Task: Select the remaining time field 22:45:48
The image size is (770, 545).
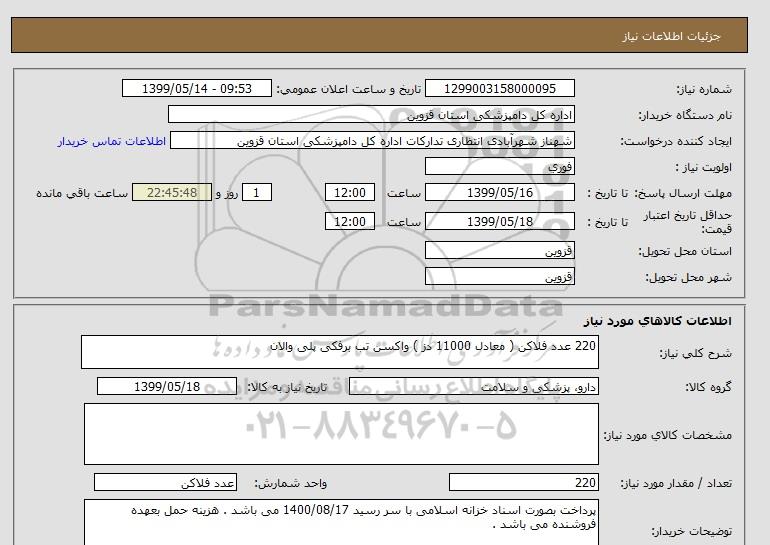Action: pos(172,192)
